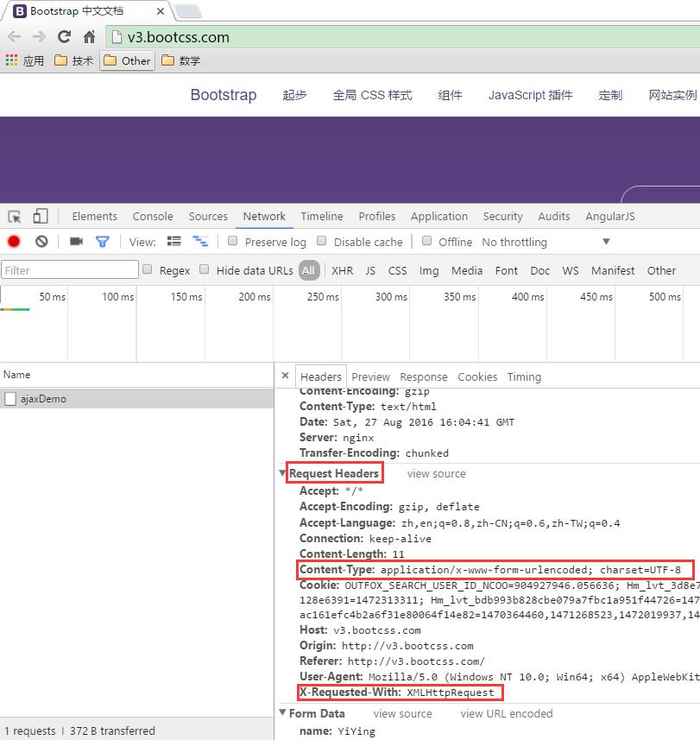700x740 pixels.
Task: Toggle the overview waterfall view icon
Action: [x=200, y=242]
